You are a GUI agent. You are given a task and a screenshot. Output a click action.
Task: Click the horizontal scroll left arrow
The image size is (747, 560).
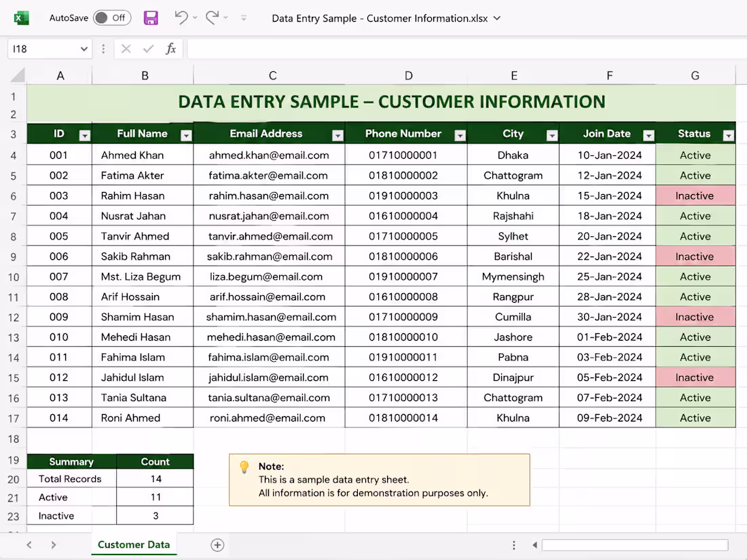coord(534,545)
